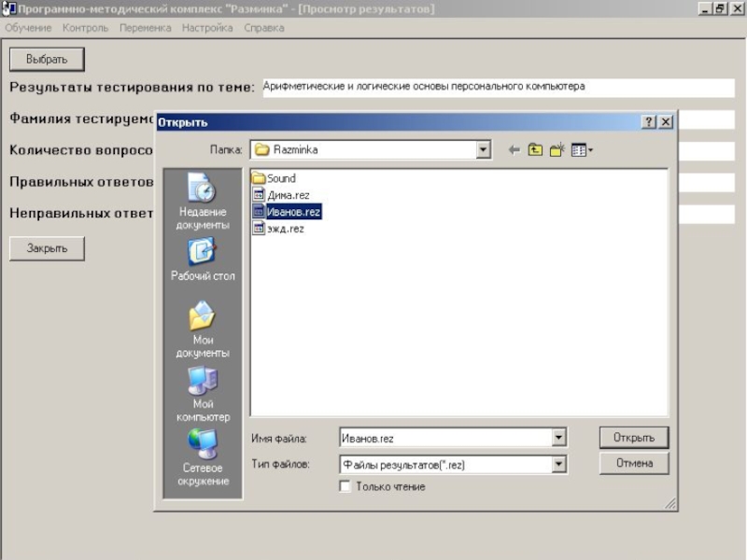Open the view menu icon in dialog
The width and height of the screenshot is (747, 560).
coord(582,149)
